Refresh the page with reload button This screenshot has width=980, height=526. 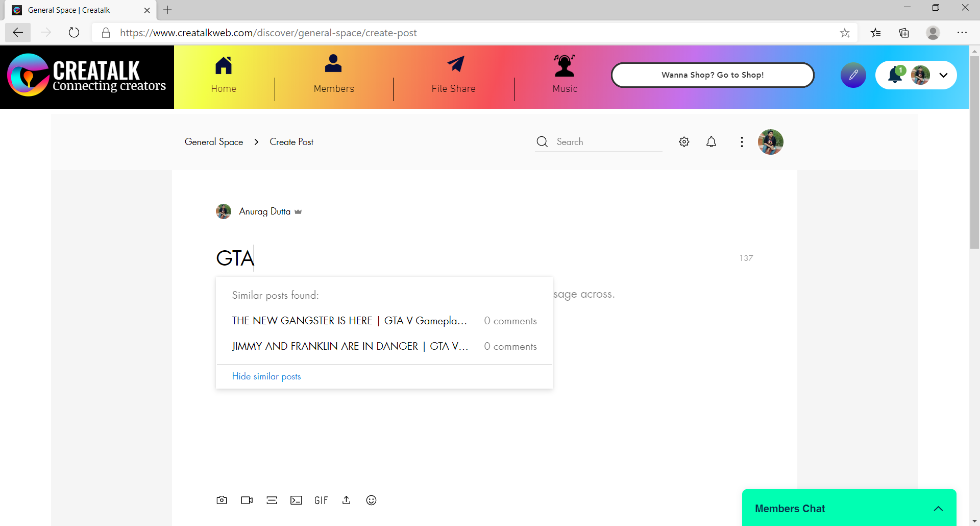[74, 33]
